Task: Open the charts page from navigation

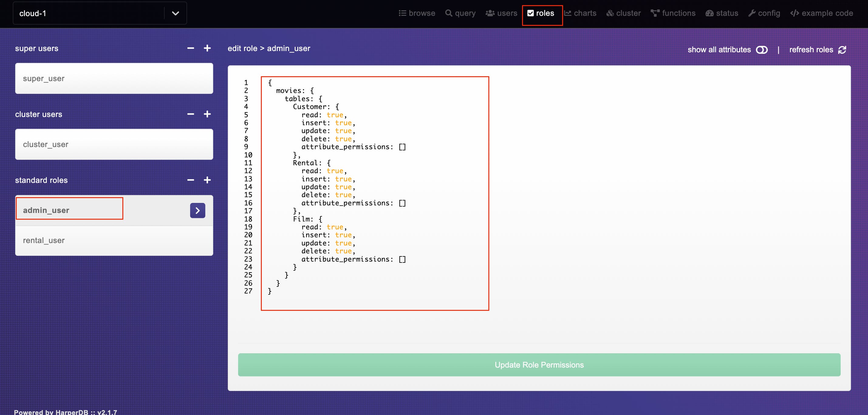Action: [580, 13]
